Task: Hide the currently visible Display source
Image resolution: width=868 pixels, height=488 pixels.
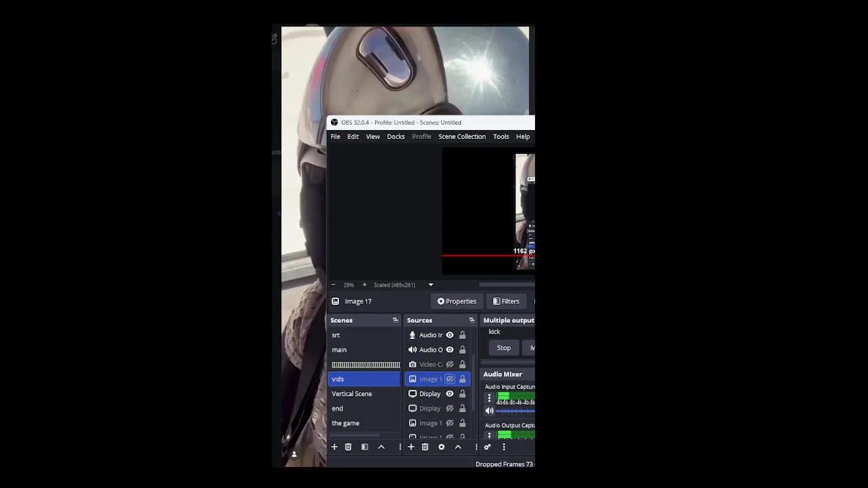Action: 450,394
